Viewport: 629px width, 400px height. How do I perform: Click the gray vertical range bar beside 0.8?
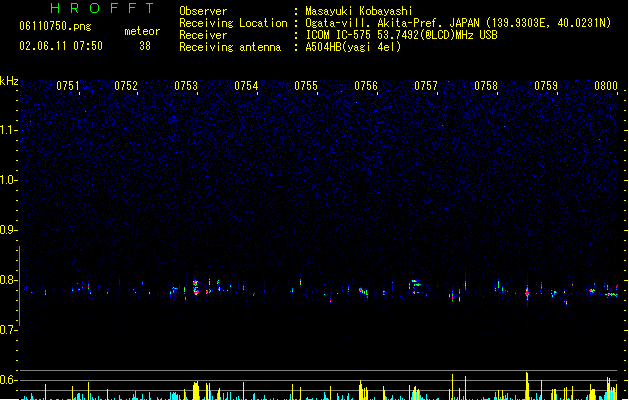click(20, 286)
